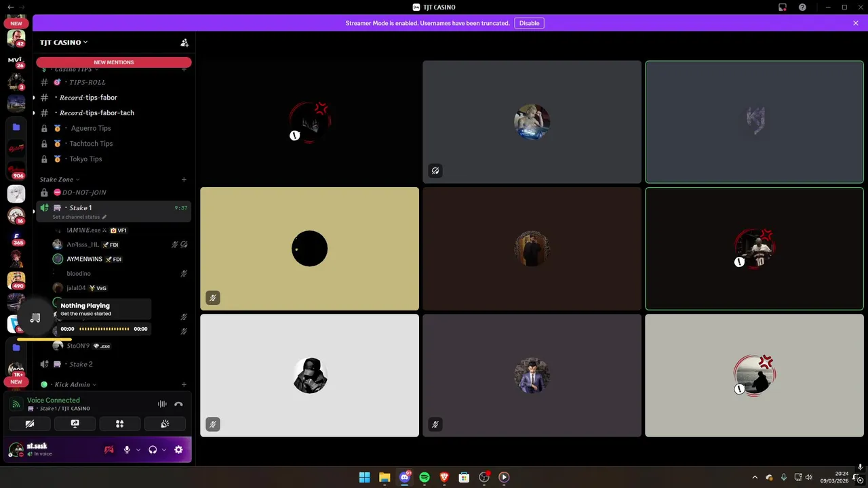Screen dimensions: 868x488
Task: Open headphones output options chevron
Action: coord(164,449)
